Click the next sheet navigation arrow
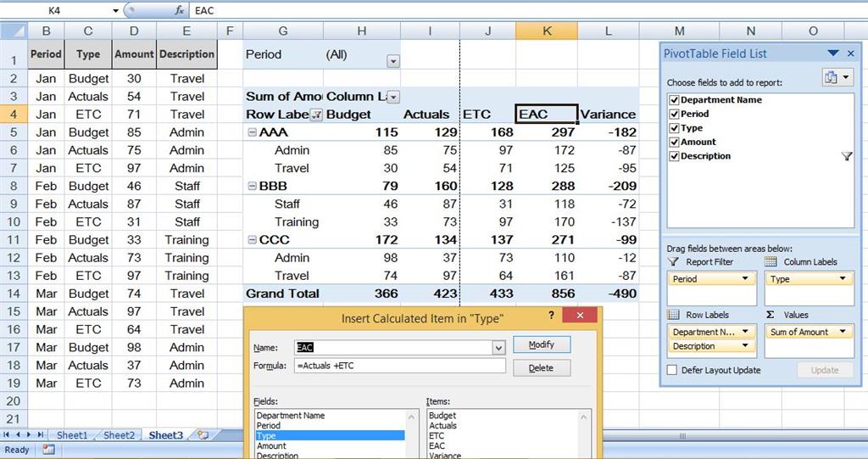The height and width of the screenshot is (459, 868). [x=29, y=435]
